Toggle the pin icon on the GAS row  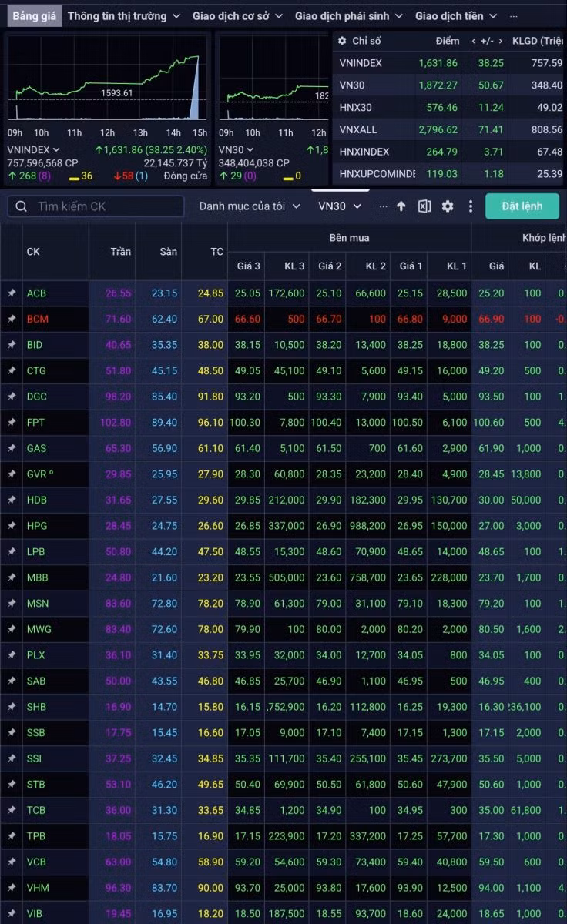12,448
